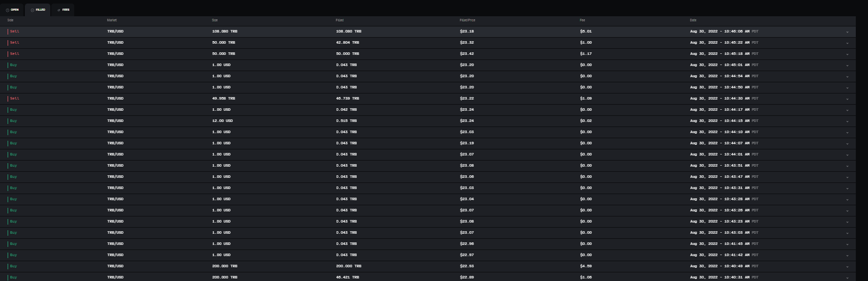
Task: Click the date ending 10:44:30 AM PDT
Action: tap(724, 99)
